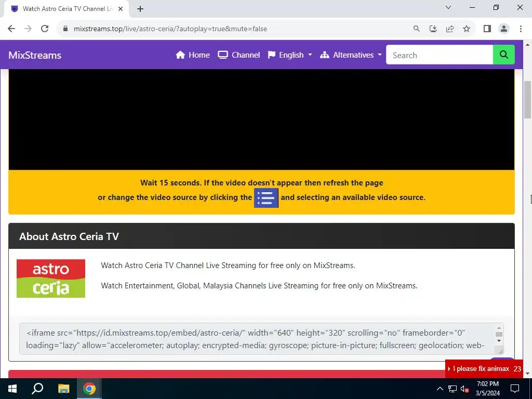The image size is (532, 399).
Task: Go to Home in the navbar
Action: [193, 55]
